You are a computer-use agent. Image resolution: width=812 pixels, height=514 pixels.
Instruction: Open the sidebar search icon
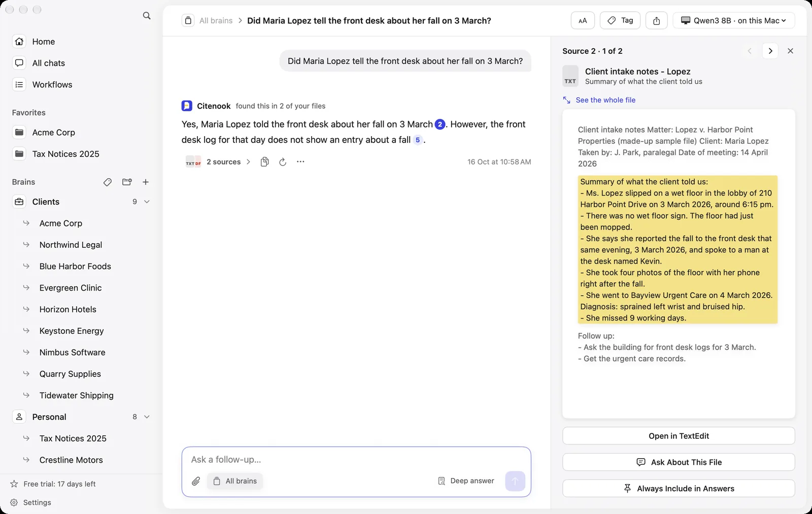[147, 16]
